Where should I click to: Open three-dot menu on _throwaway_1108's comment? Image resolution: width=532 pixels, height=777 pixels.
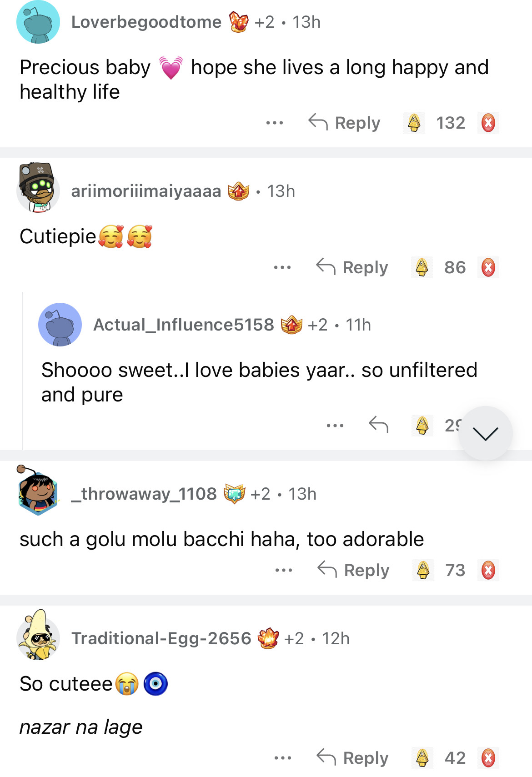pyautogui.click(x=284, y=570)
